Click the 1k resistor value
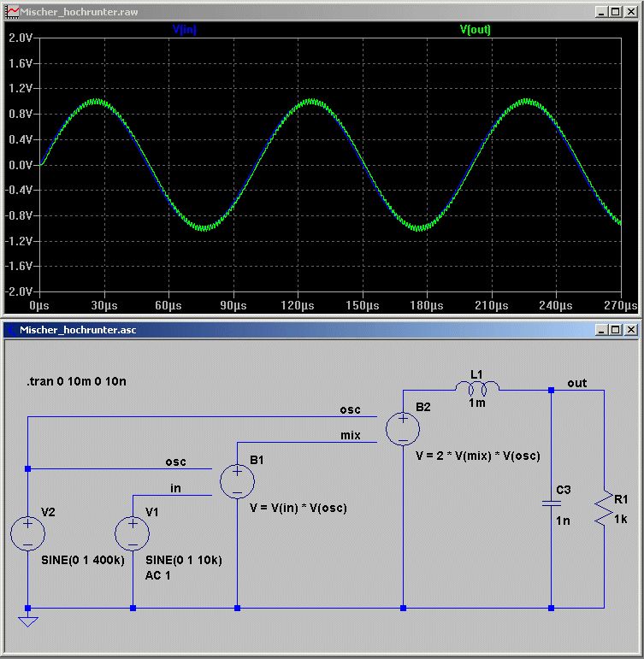This screenshot has height=659, width=644. 620,519
